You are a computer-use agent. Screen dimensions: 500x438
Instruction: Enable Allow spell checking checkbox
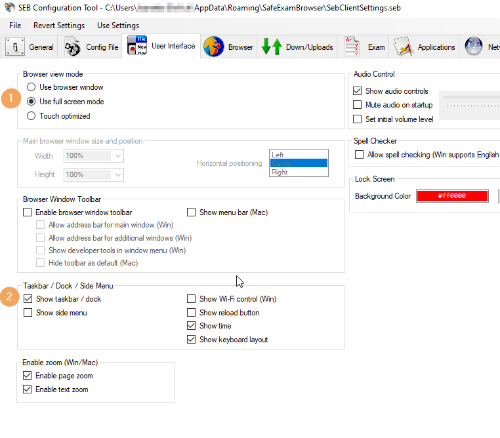pos(359,155)
